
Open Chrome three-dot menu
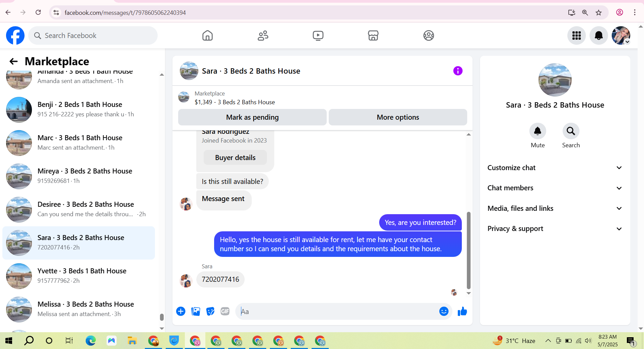tap(635, 12)
